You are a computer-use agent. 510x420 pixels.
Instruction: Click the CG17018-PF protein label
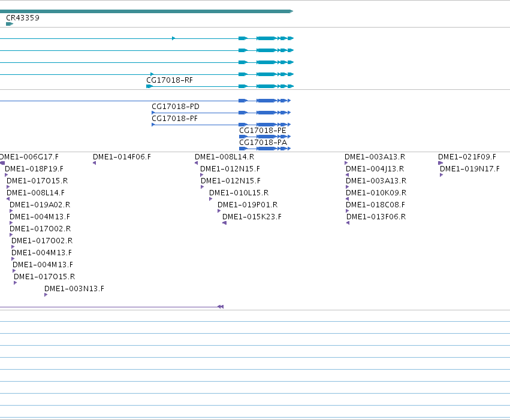click(x=174, y=119)
